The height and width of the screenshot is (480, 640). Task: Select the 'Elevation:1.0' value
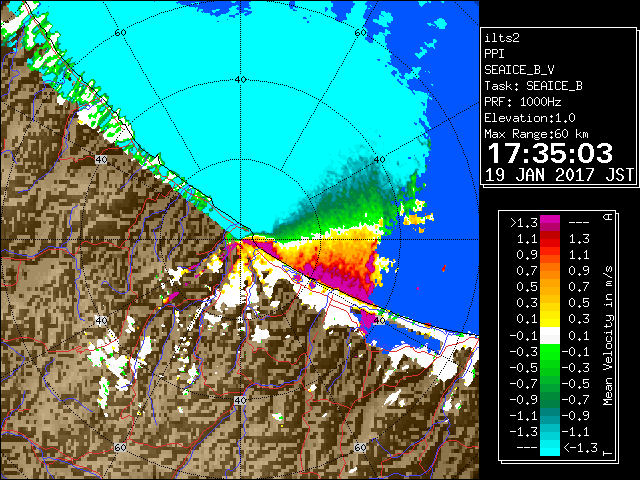click(530, 118)
